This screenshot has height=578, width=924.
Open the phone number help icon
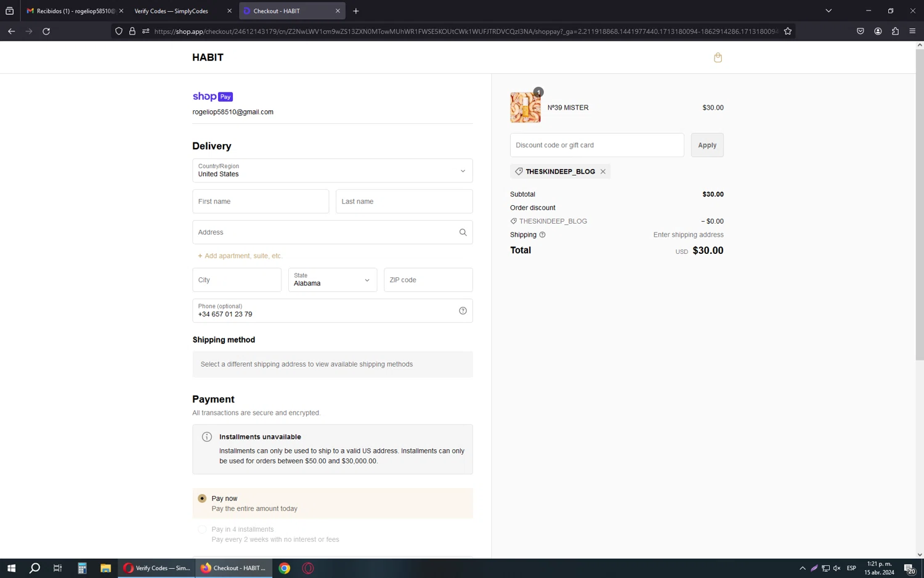[463, 311]
